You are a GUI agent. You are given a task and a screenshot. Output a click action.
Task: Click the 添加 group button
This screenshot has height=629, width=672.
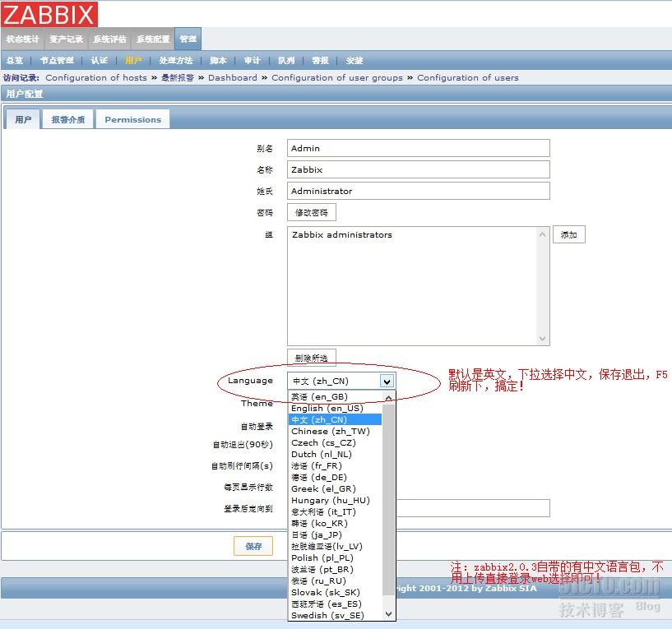[x=568, y=235]
